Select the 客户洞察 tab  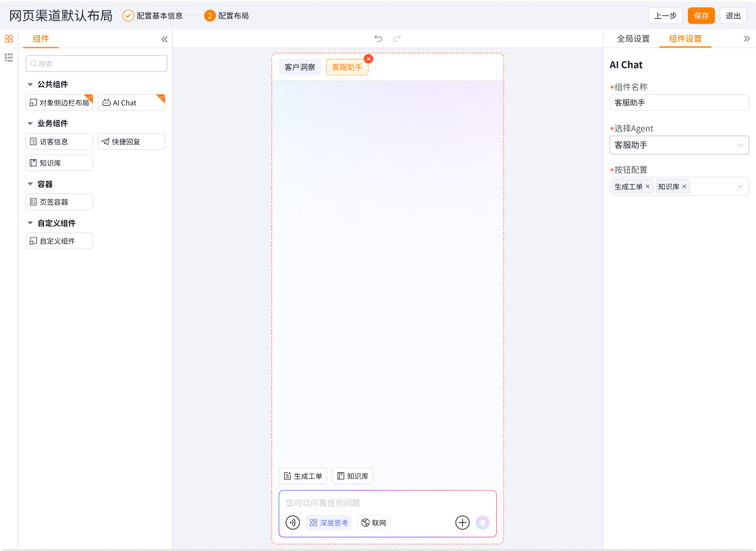(x=300, y=67)
